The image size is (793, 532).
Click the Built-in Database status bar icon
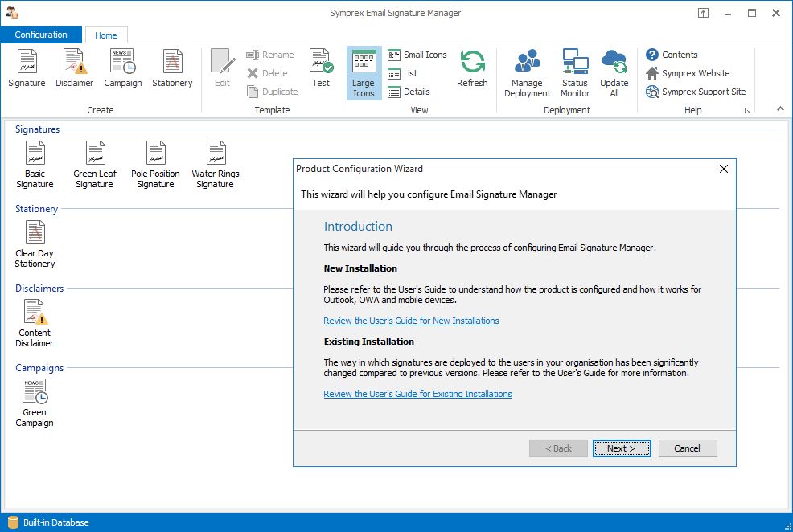(x=13, y=522)
